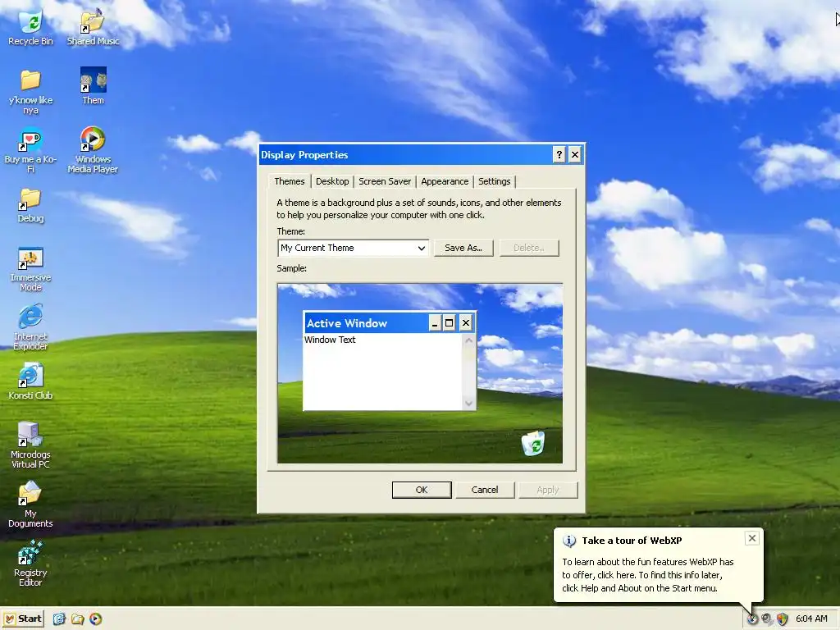840x630 pixels.
Task: Open the Debug folder shortcut
Action: pos(30,206)
